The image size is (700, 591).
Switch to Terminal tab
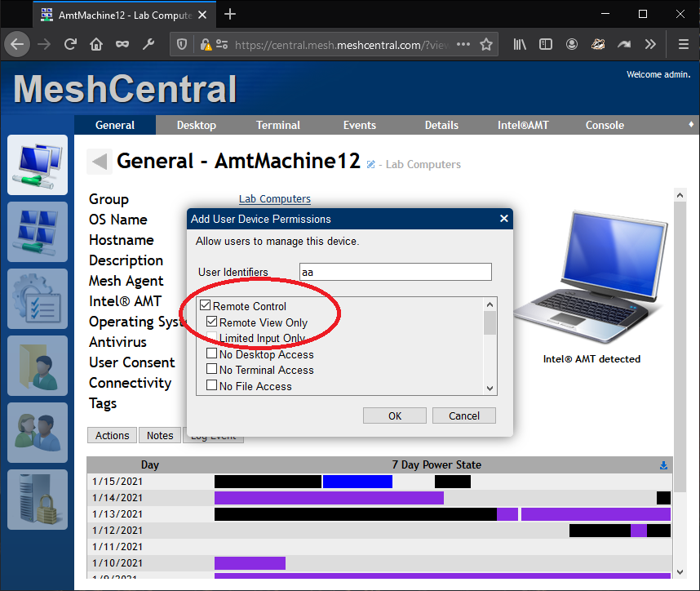278,125
